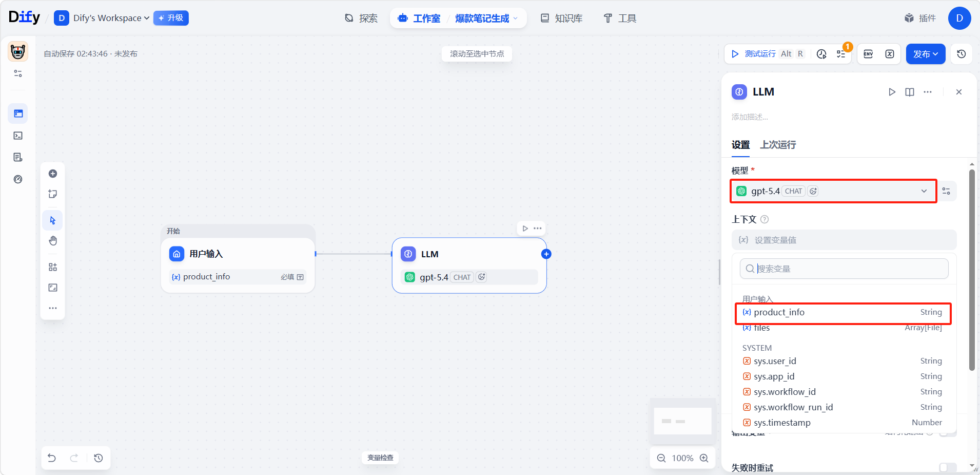Select the hand pan tool
980x475 pixels.
(x=53, y=241)
